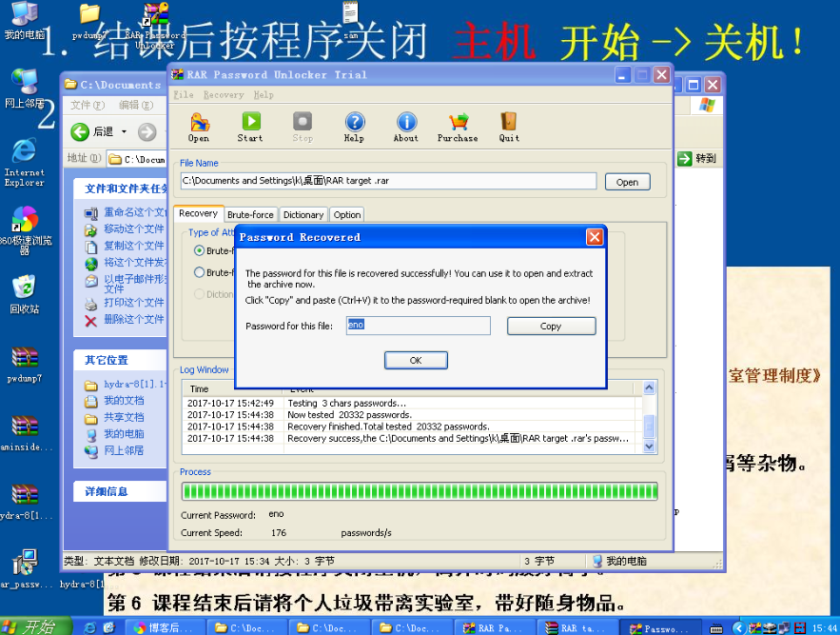Click the Time column header in Log Window
Viewport: 840px width, 635px height.
[234, 388]
